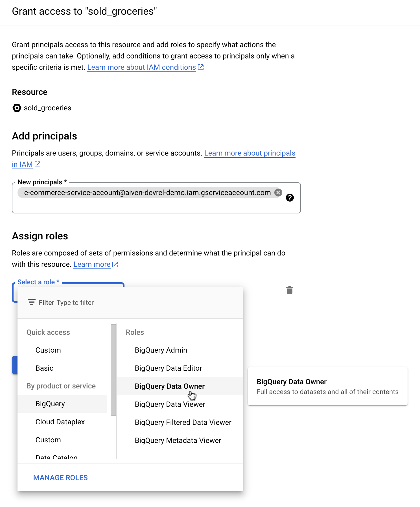420x507 pixels.
Task: Click MANAGE ROLES at the bottom
Action: pyautogui.click(x=60, y=477)
